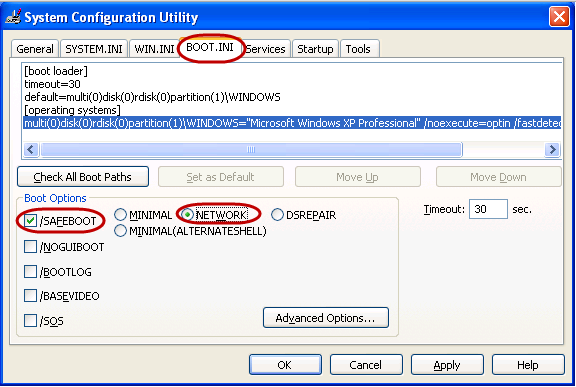The image size is (576, 387).
Task: Click the Move Up button
Action: pyautogui.click(x=358, y=177)
